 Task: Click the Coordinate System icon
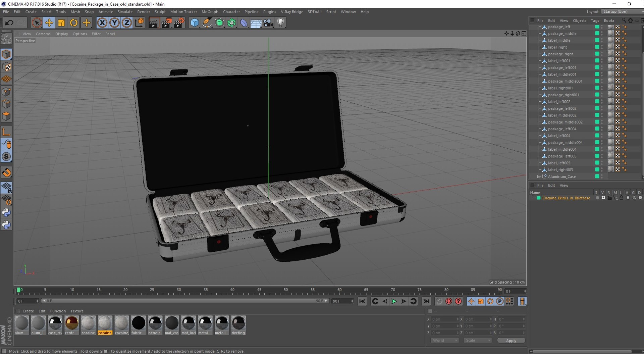[x=139, y=23]
